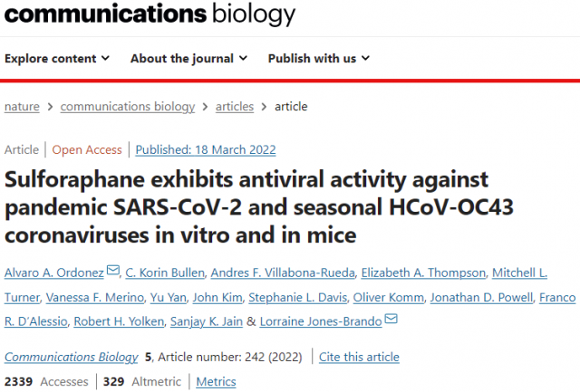Go to the nature breadcrumb link
This screenshot has height=392, width=580.
pos(22,107)
